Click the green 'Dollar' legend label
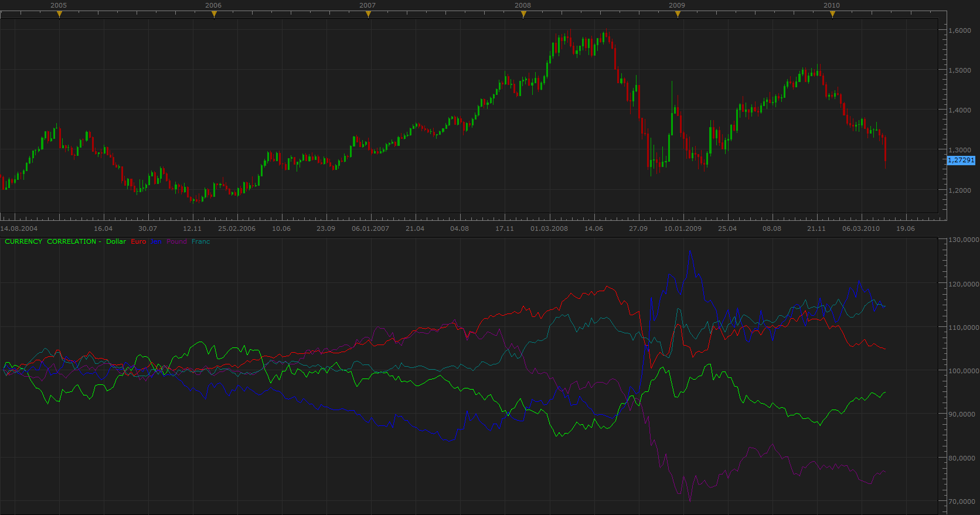Screen dimensions: 980x515 pyautogui.click(x=116, y=241)
